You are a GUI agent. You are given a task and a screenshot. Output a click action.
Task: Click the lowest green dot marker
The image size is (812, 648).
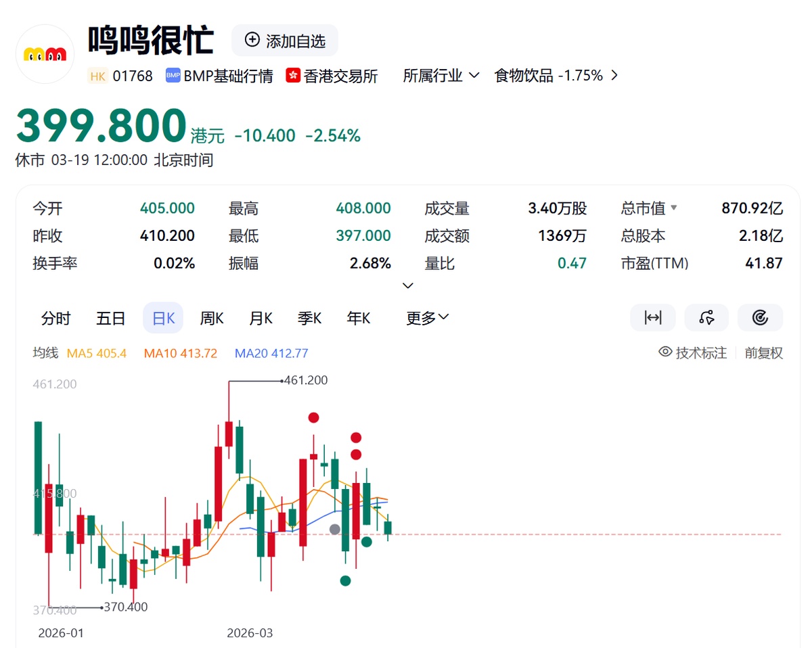click(x=345, y=580)
